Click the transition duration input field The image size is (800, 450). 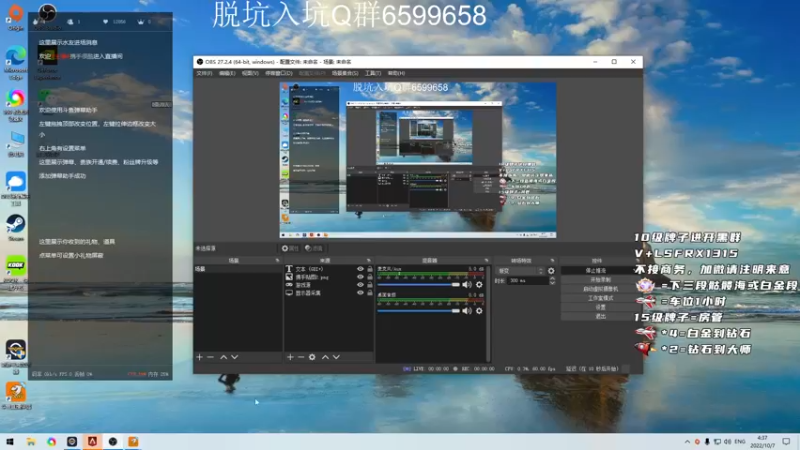pyautogui.click(x=527, y=281)
